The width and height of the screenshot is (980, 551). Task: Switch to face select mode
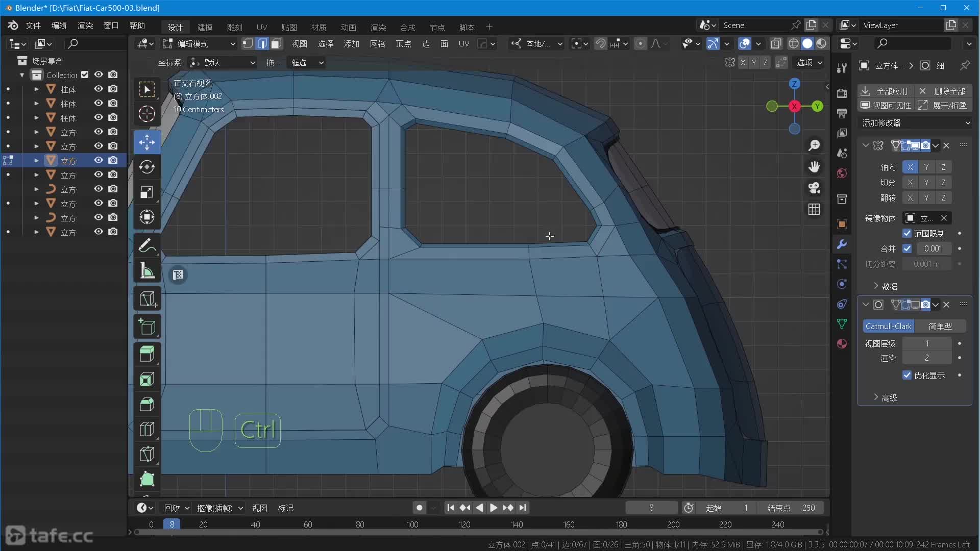(x=276, y=44)
